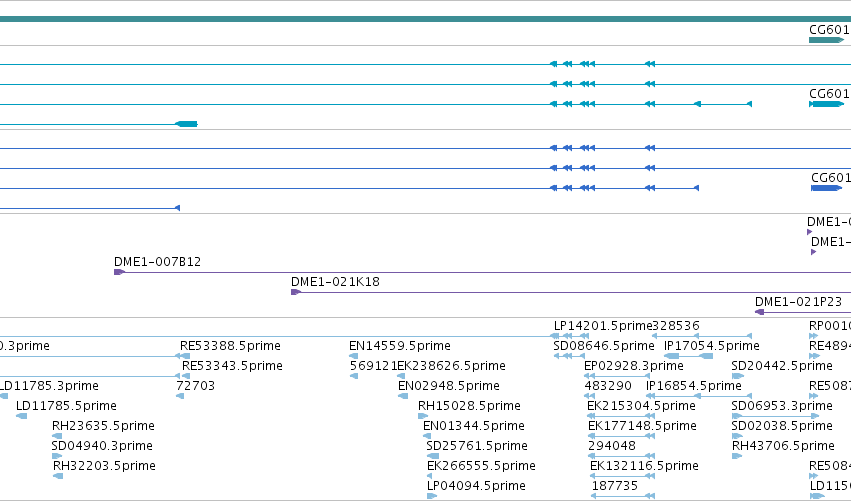Viewport: 851px width, 501px height.
Task: Select EK132116.5prime EST label
Action: pyautogui.click(x=644, y=466)
